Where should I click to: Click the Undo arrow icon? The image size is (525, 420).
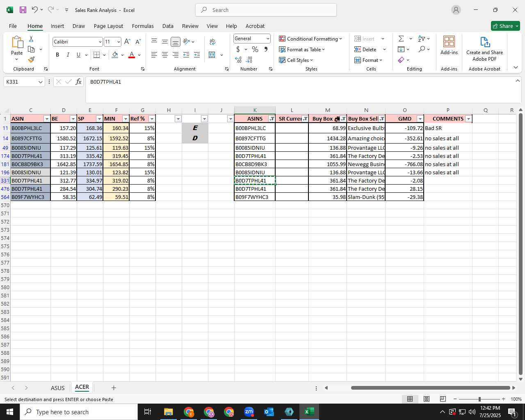pos(35,10)
